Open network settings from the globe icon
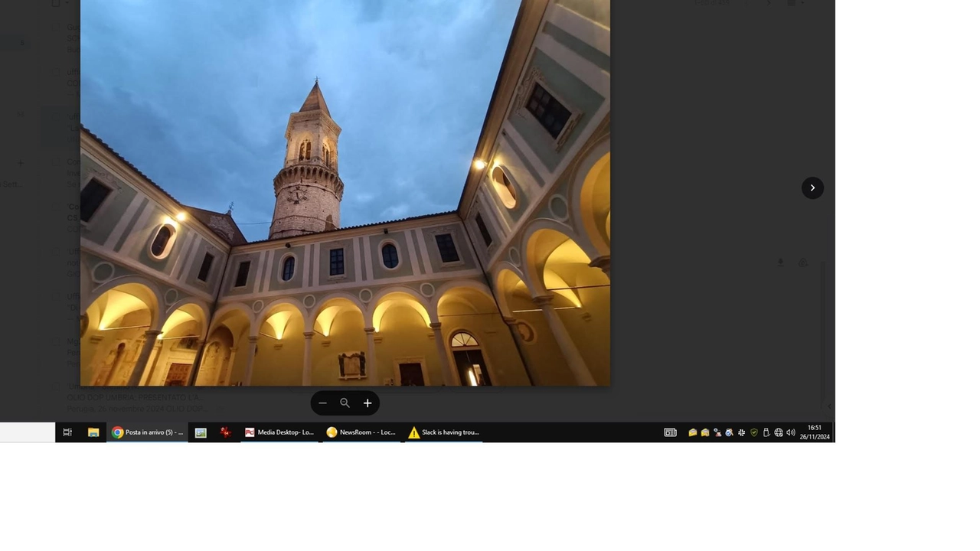Image resolution: width=980 pixels, height=551 pixels. click(x=779, y=432)
